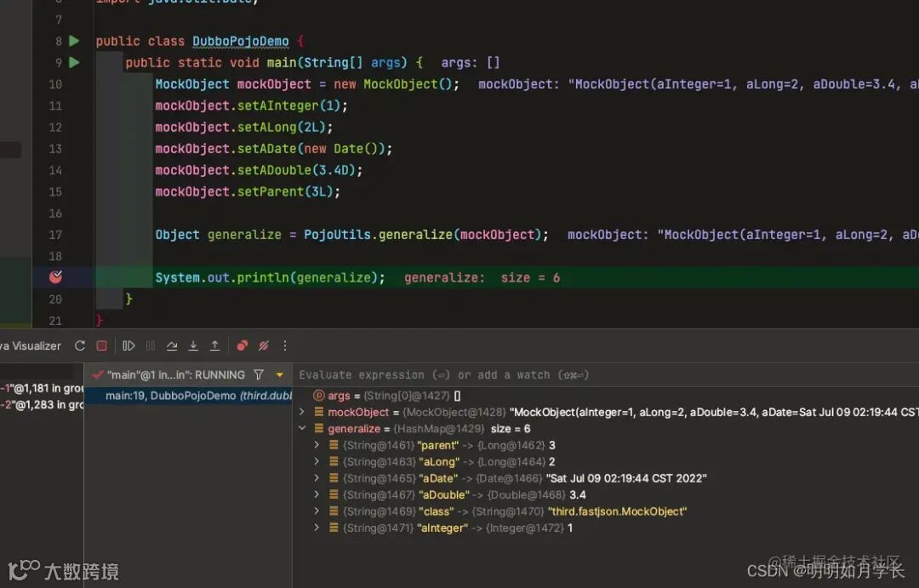
Task: Pause program execution
Action: click(x=151, y=345)
